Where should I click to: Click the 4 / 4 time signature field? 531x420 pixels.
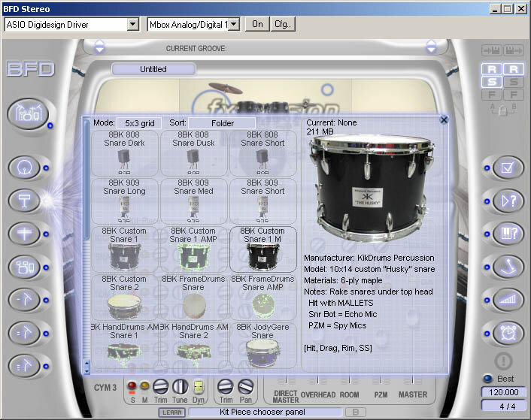(504, 406)
